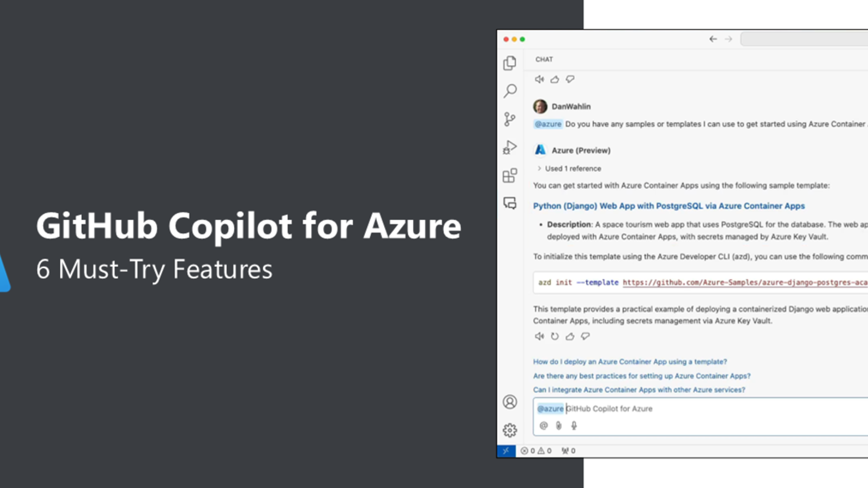Start voice chat with microphone icon
This screenshot has width=868, height=488.
pyautogui.click(x=574, y=426)
